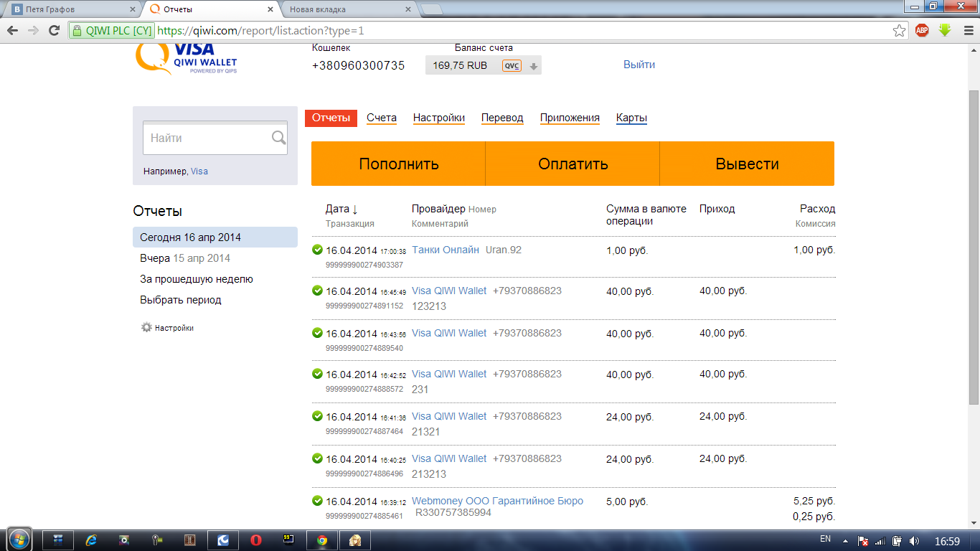Click the Вывести button
The height and width of the screenshot is (551, 980).
tap(747, 164)
